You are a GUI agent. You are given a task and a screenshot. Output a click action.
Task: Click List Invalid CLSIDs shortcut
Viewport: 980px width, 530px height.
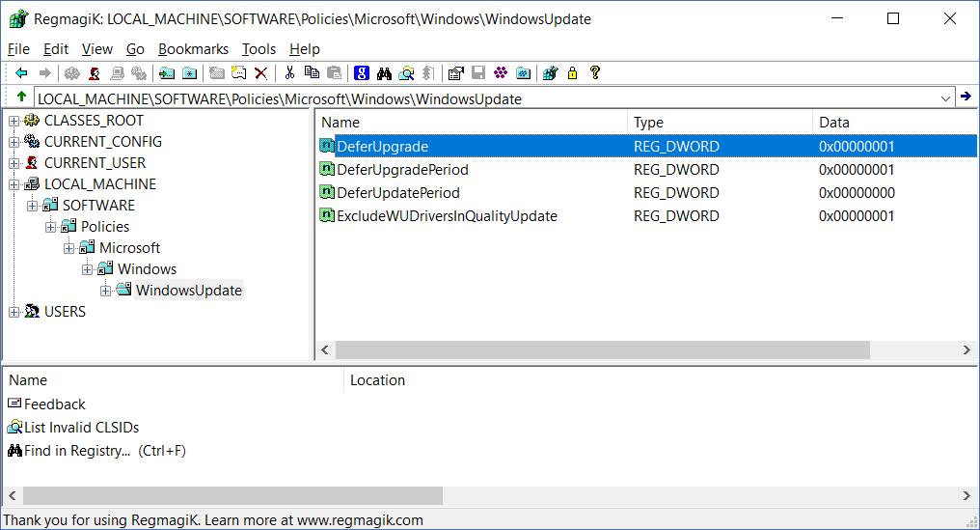(x=81, y=428)
